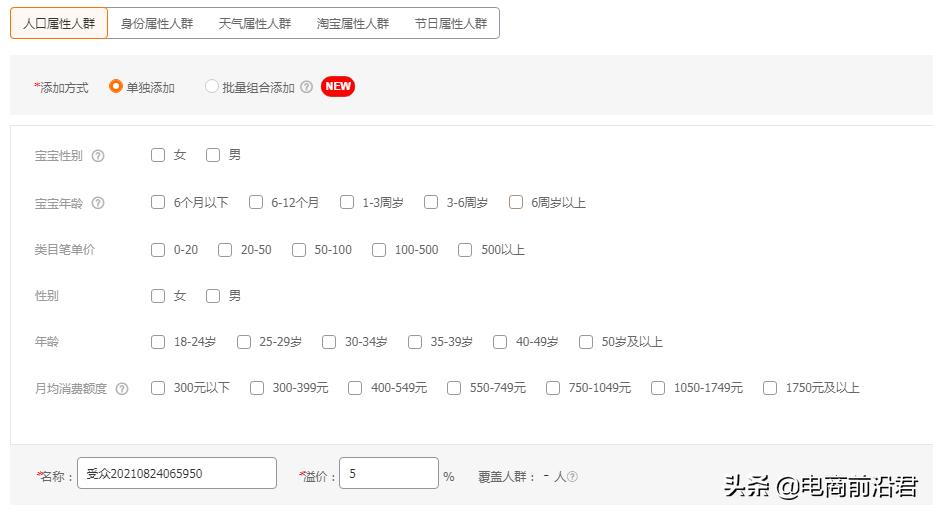Screen dimensions: 933x513
Task: Check 750-1049元 monthly spending
Action: [553, 388]
